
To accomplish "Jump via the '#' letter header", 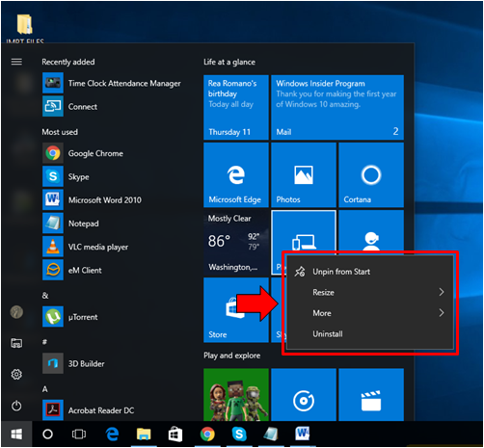I will pyautogui.click(x=44, y=342).
